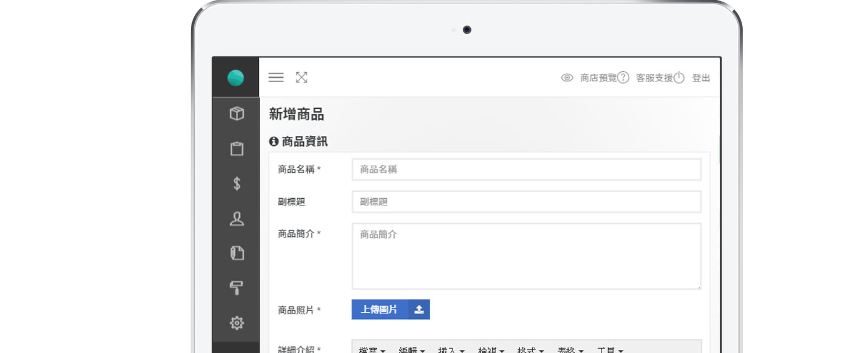Click the upload arrow icon on 上傳圖片
This screenshot has width=868, height=353.
(419, 310)
